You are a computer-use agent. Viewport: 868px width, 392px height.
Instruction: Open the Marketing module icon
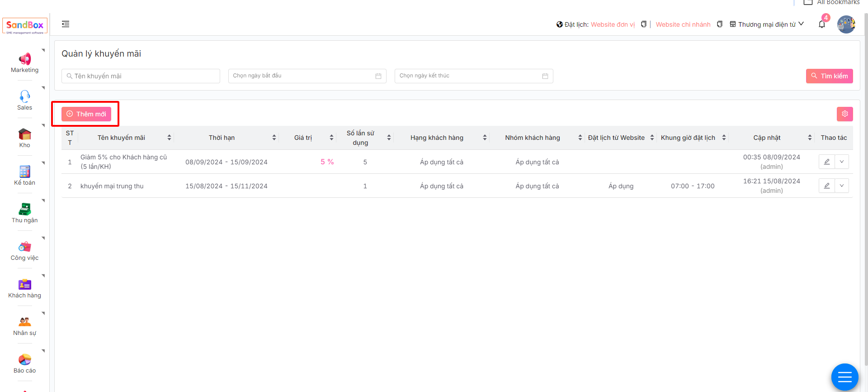click(24, 59)
